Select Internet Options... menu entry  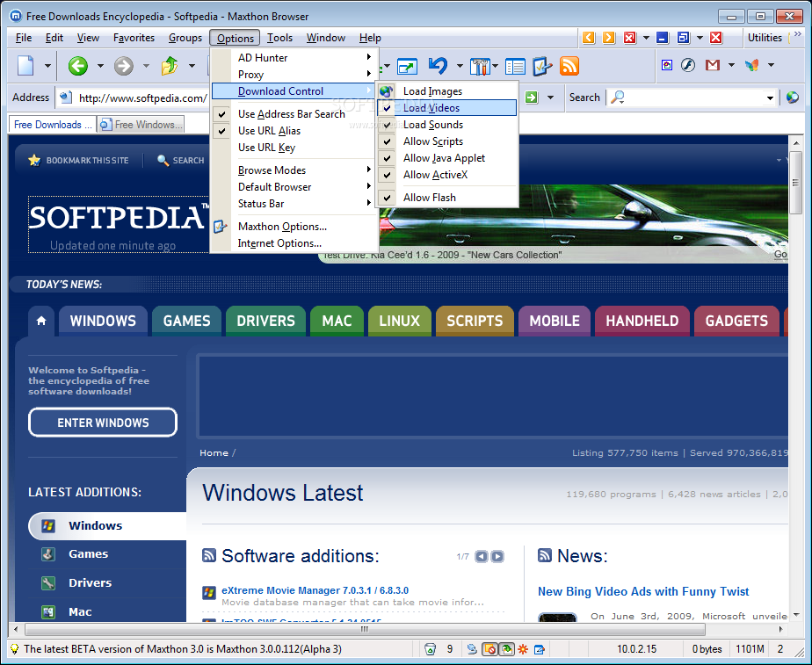tap(294, 242)
